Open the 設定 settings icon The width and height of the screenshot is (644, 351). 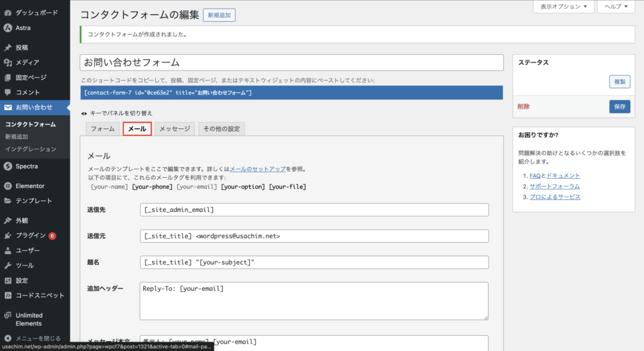click(8, 281)
